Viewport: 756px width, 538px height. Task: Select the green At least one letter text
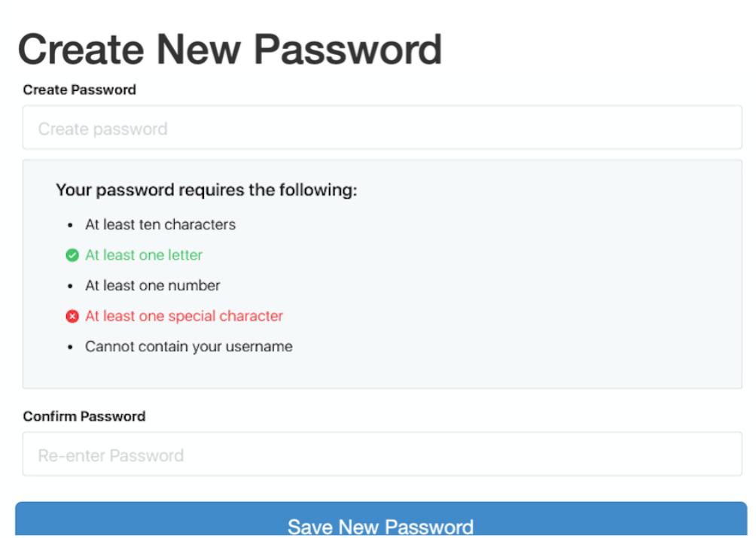tap(143, 256)
